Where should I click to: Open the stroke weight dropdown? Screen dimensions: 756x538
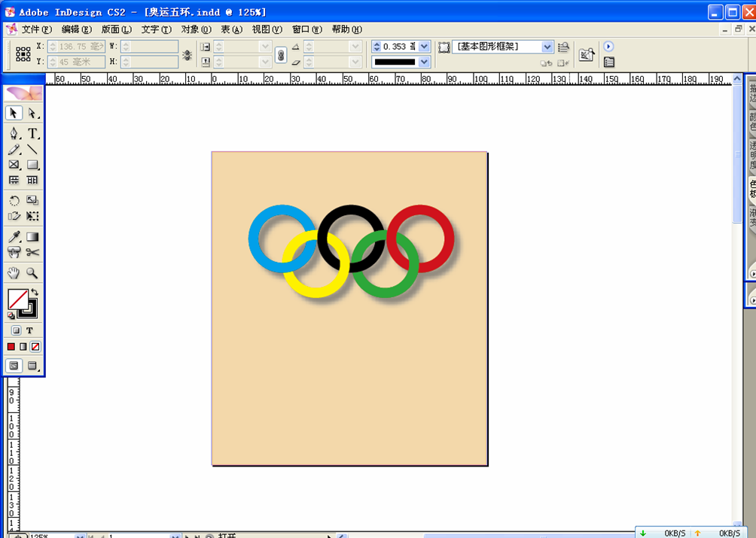(424, 47)
